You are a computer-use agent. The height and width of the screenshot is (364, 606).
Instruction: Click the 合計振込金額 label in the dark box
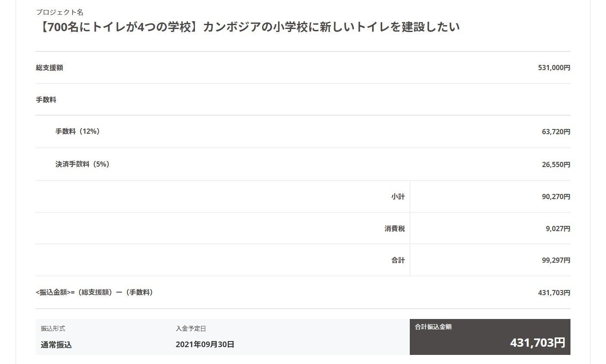(433, 327)
